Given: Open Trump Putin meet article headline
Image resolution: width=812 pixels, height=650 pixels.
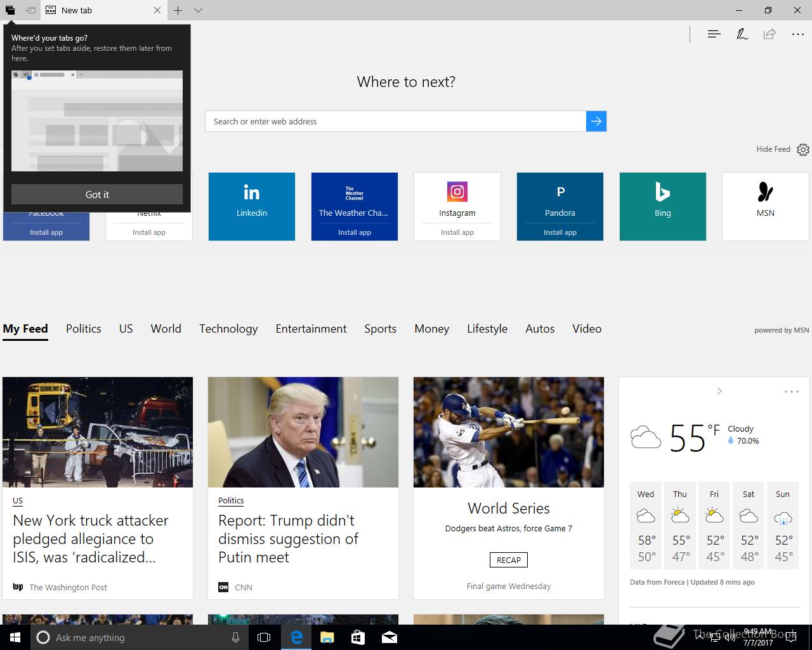Looking at the screenshot, I should pos(288,539).
